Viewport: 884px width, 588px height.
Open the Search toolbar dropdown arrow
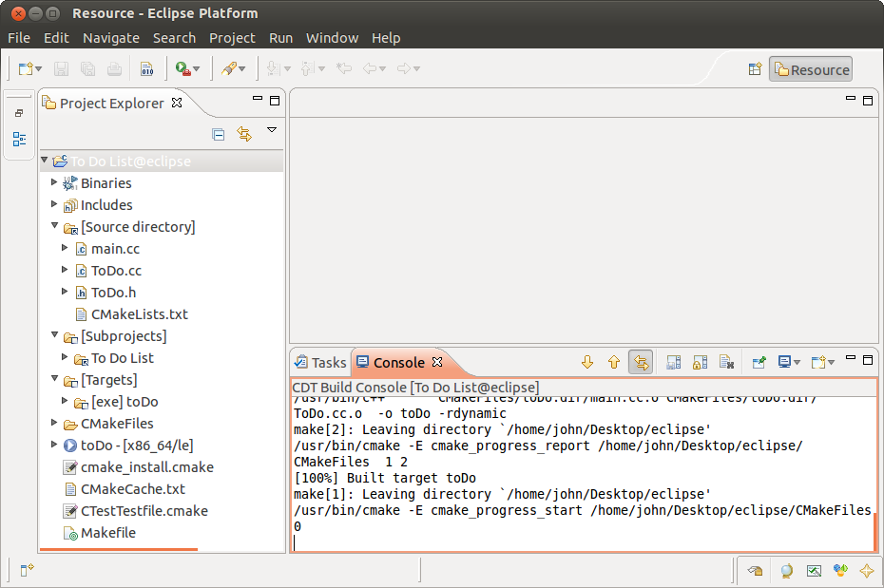pos(241,69)
